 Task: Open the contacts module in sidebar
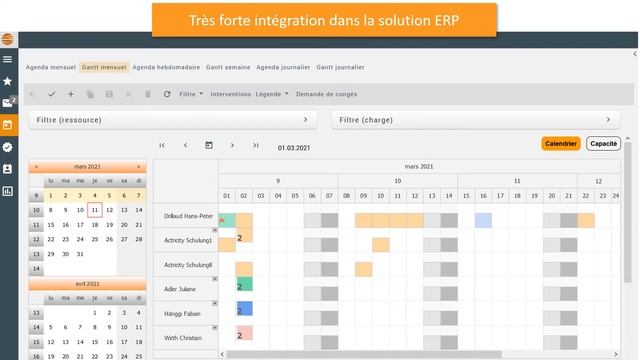tap(7, 169)
